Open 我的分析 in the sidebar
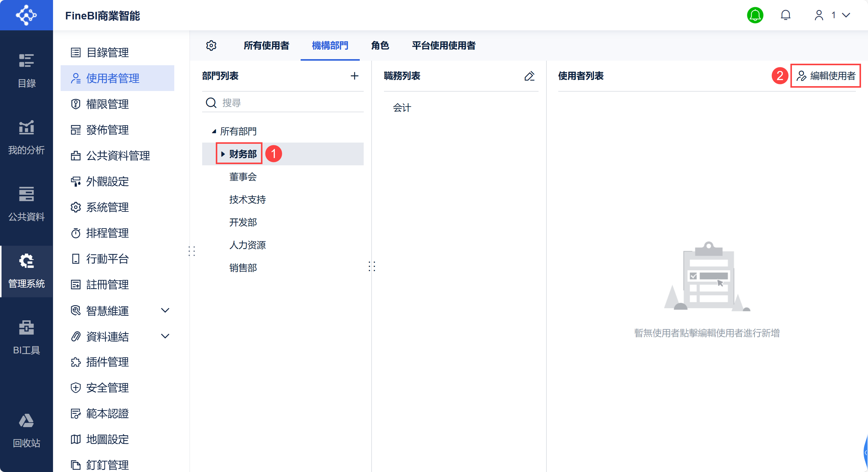 pos(26,137)
